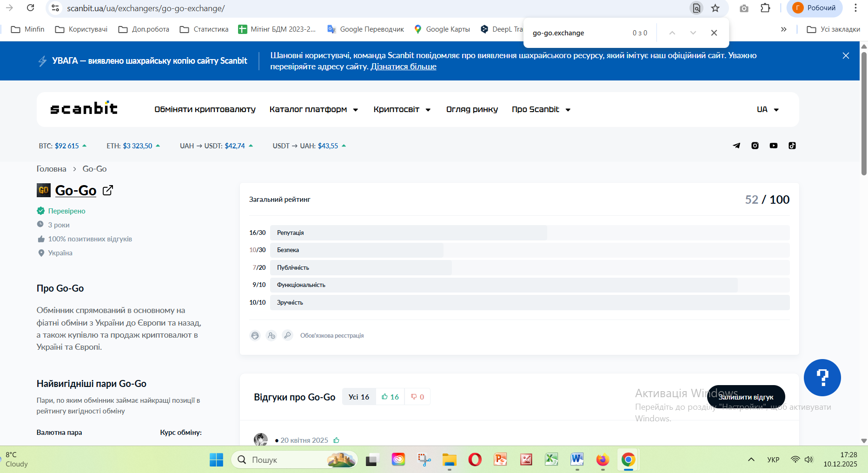
Task: Open Firefox from the taskbar
Action: point(603,460)
